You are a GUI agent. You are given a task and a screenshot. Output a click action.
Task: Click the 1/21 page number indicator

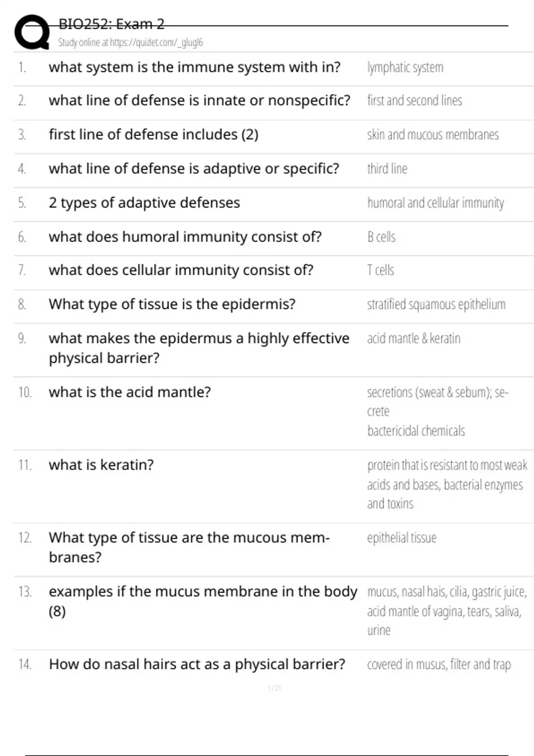[x=274, y=688]
